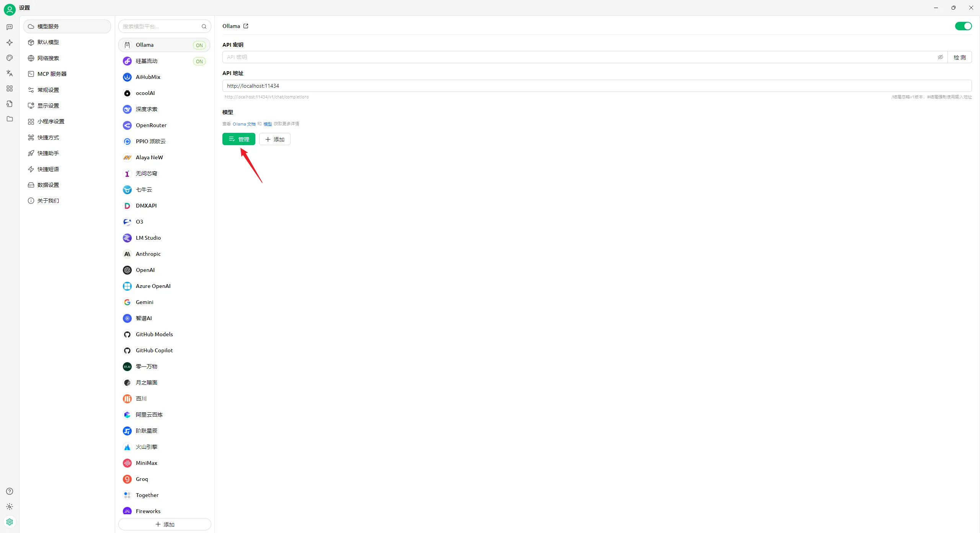980x533 pixels.
Task: Click the 检测 API key button
Action: (959, 57)
